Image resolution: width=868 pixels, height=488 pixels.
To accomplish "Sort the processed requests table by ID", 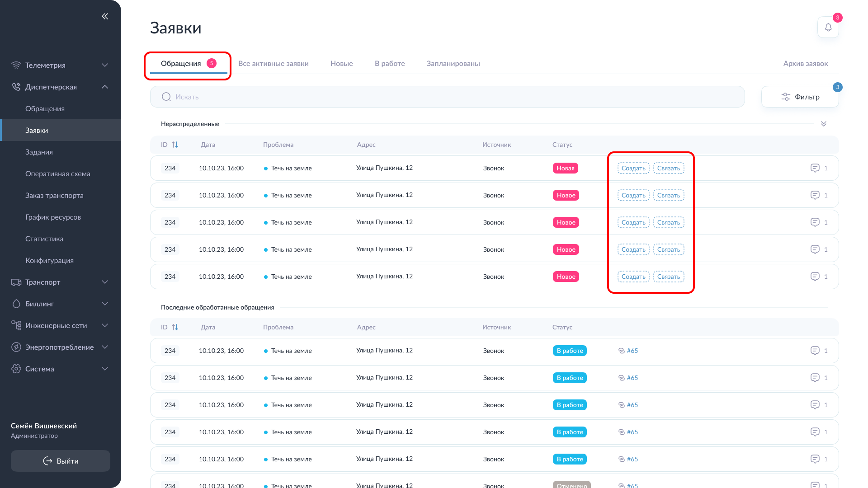I will (175, 327).
